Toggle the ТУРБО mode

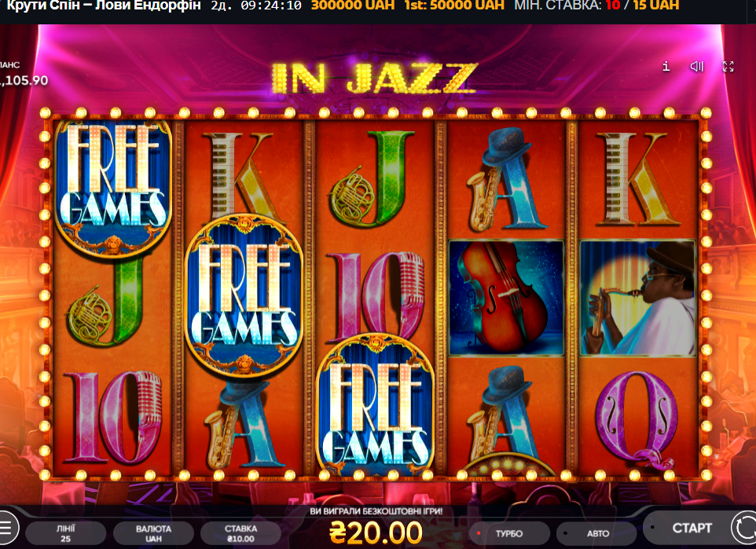[509, 533]
